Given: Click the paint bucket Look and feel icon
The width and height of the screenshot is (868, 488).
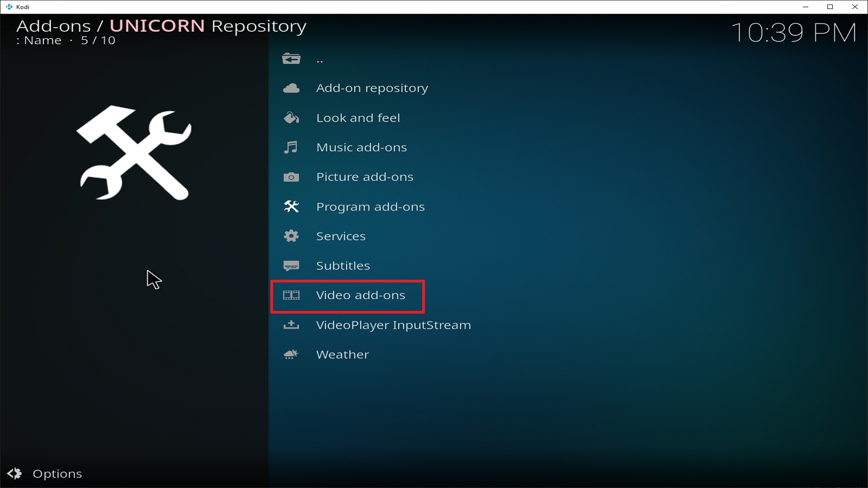Looking at the screenshot, I should [291, 118].
